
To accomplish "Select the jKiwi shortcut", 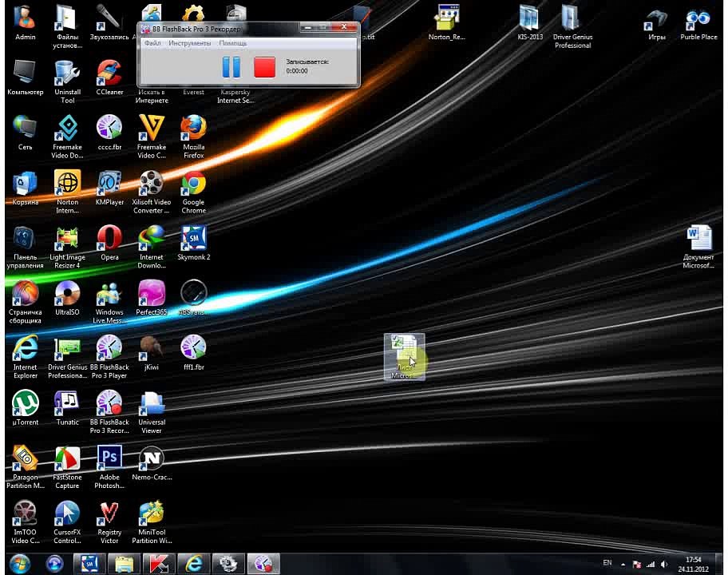I will coord(152,352).
